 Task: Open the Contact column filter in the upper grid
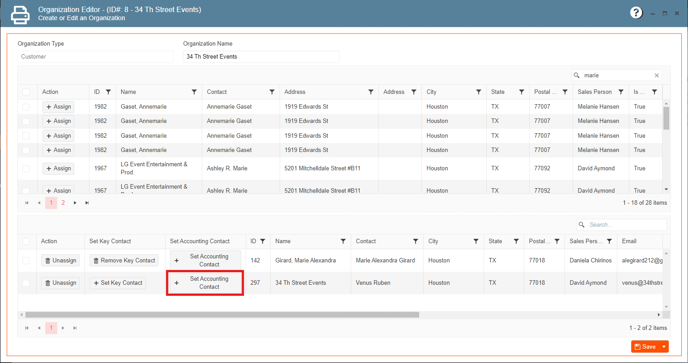click(272, 92)
